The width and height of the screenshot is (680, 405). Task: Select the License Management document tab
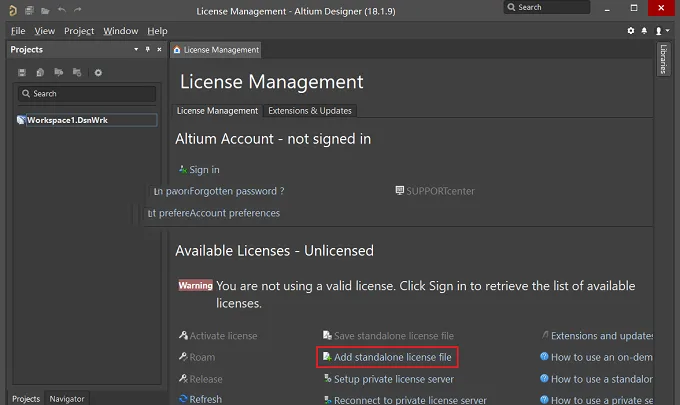click(x=216, y=50)
